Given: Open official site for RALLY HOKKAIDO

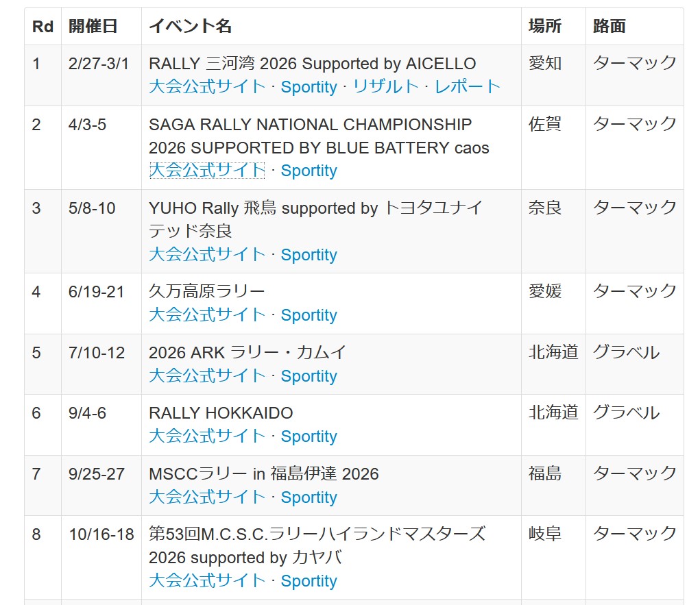Looking at the screenshot, I should [207, 436].
